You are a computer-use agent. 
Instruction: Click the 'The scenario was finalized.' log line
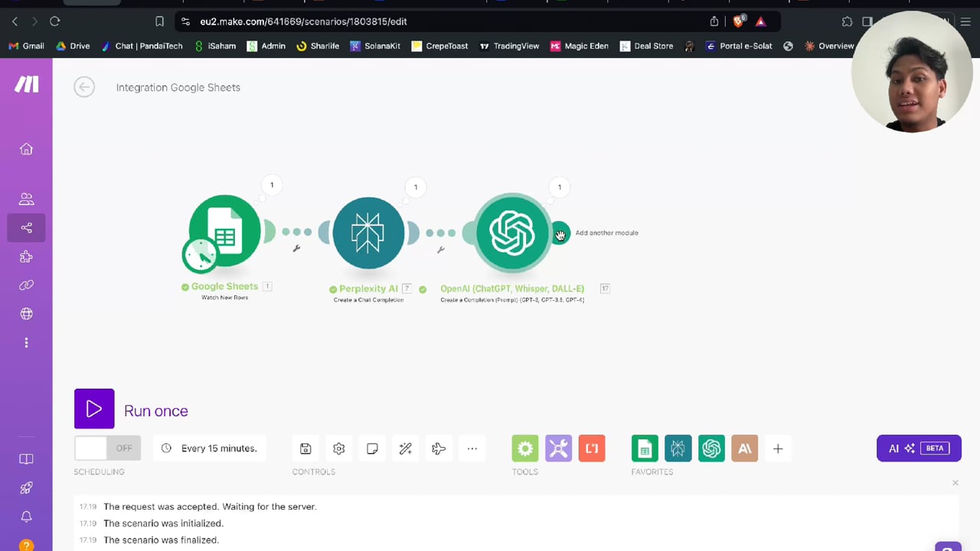[162, 540]
